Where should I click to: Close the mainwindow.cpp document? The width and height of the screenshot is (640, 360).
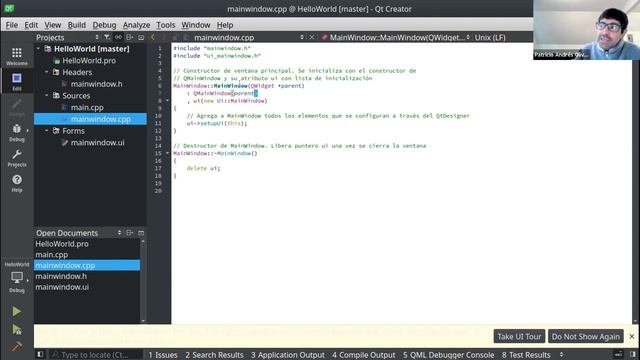click(312, 37)
